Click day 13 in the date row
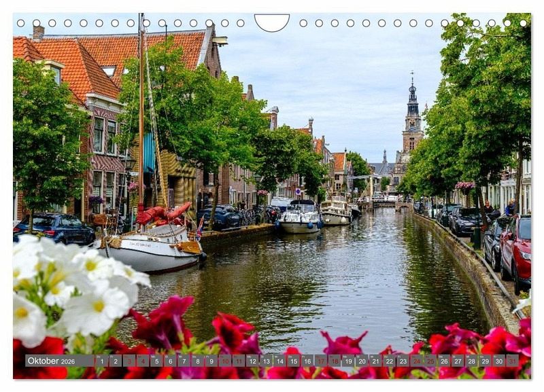 tap(266, 361)
